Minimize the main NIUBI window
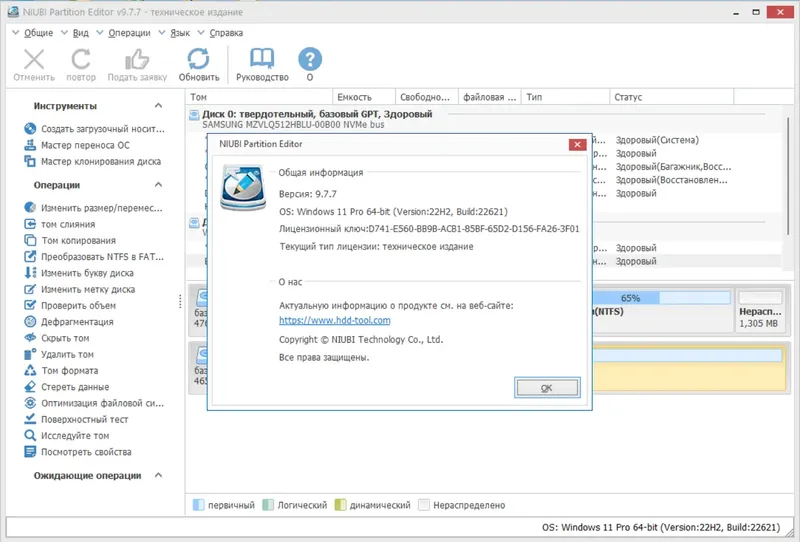 [736, 12]
